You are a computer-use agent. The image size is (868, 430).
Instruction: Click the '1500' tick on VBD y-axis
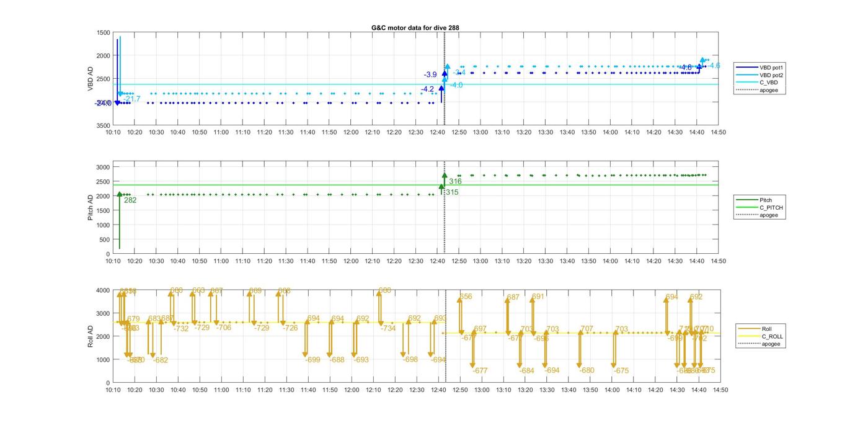pos(104,32)
